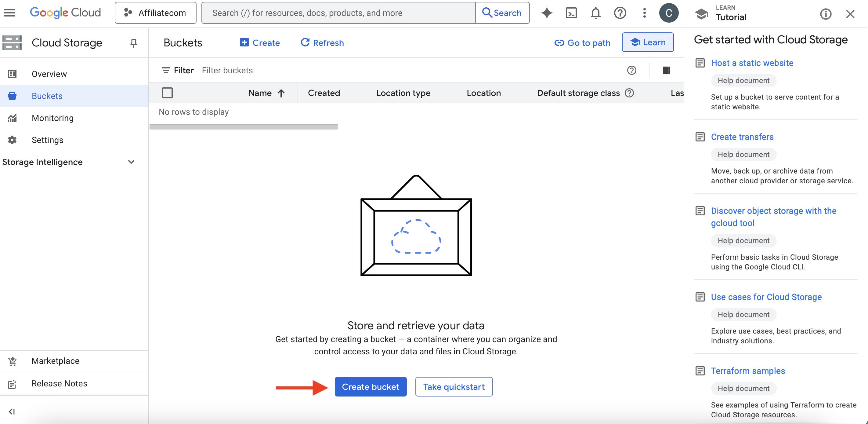Screen dimensions: 868x424
Task: Open the account avatar C
Action: pos(668,13)
